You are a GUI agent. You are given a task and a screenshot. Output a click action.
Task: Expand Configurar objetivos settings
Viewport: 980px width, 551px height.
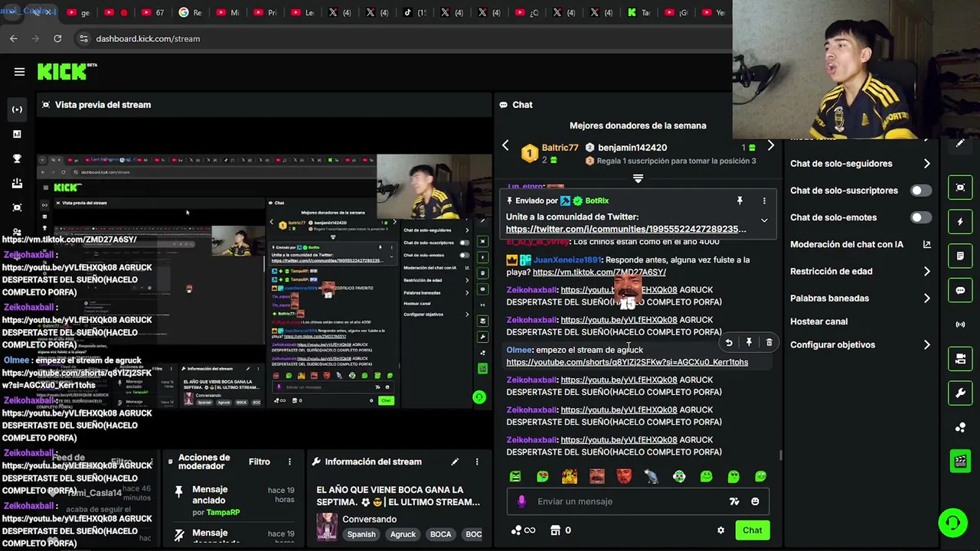point(926,345)
